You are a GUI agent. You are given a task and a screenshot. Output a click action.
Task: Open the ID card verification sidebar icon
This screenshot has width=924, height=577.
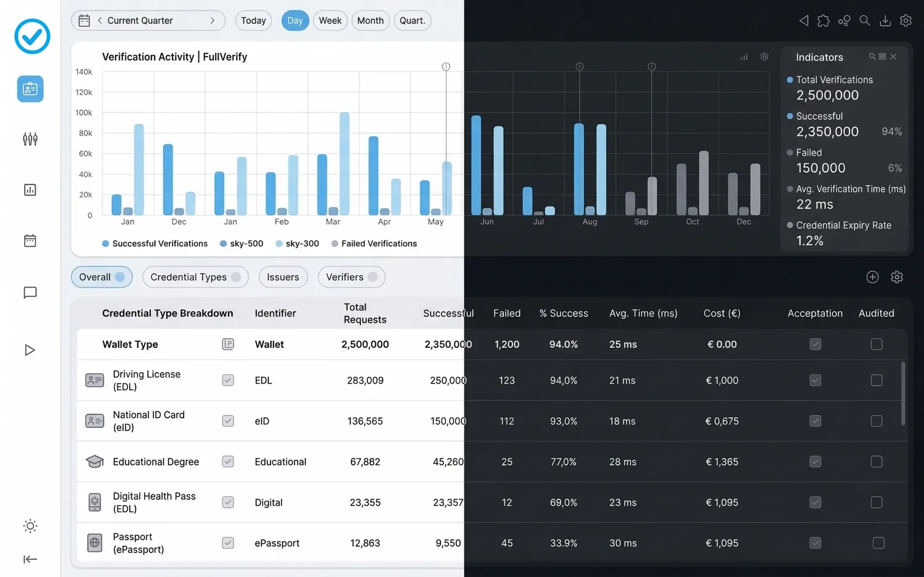click(30, 89)
